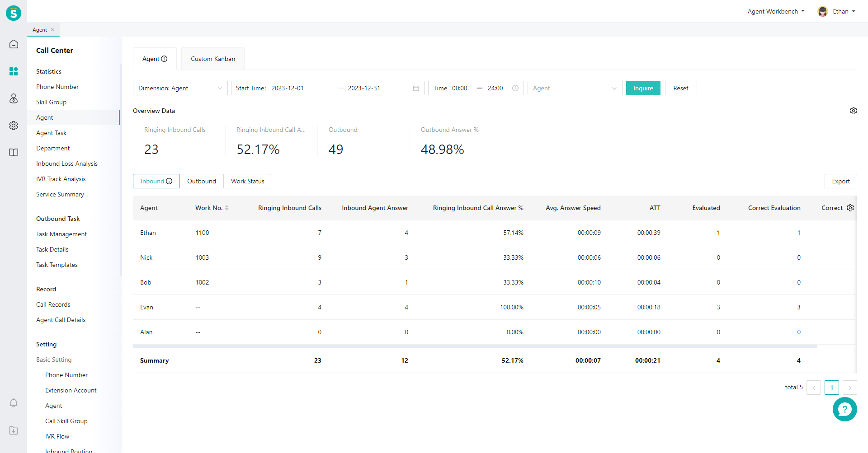This screenshot has width=868, height=453.
Task: Open IVR Flow setting
Action: [x=57, y=436]
